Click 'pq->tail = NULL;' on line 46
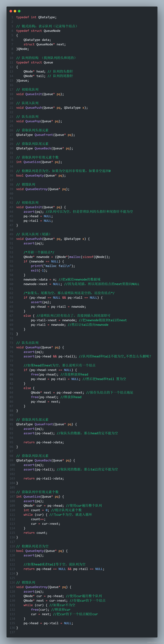The width and height of the screenshot is (164, 644). coord(38,221)
